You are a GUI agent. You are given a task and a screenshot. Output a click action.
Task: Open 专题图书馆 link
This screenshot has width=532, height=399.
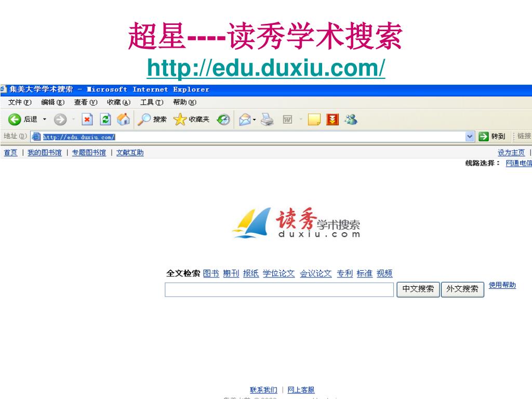pos(89,153)
